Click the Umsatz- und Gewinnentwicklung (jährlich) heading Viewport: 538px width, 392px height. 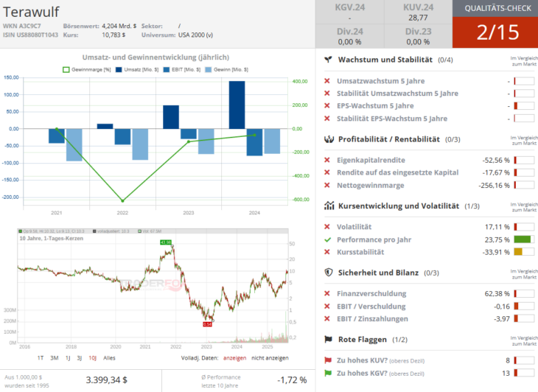pos(156,57)
